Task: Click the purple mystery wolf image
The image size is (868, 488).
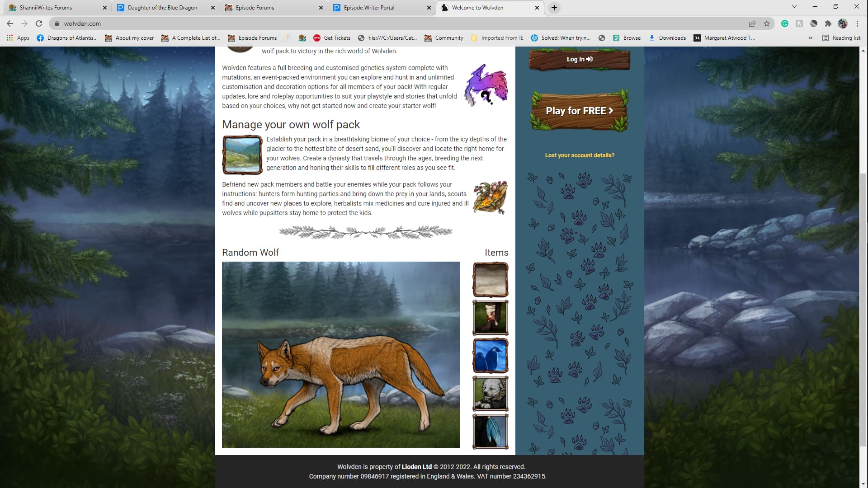Action: (486, 85)
